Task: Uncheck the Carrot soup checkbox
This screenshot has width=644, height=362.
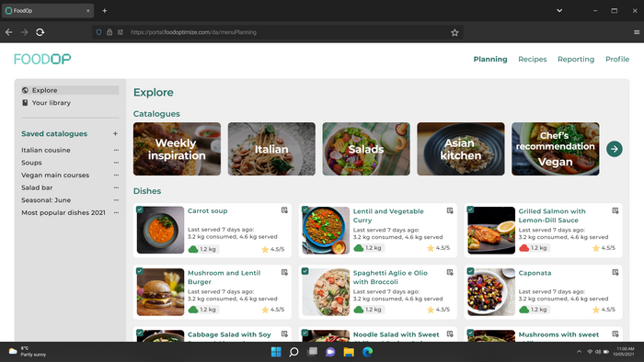Action: pyautogui.click(x=140, y=209)
